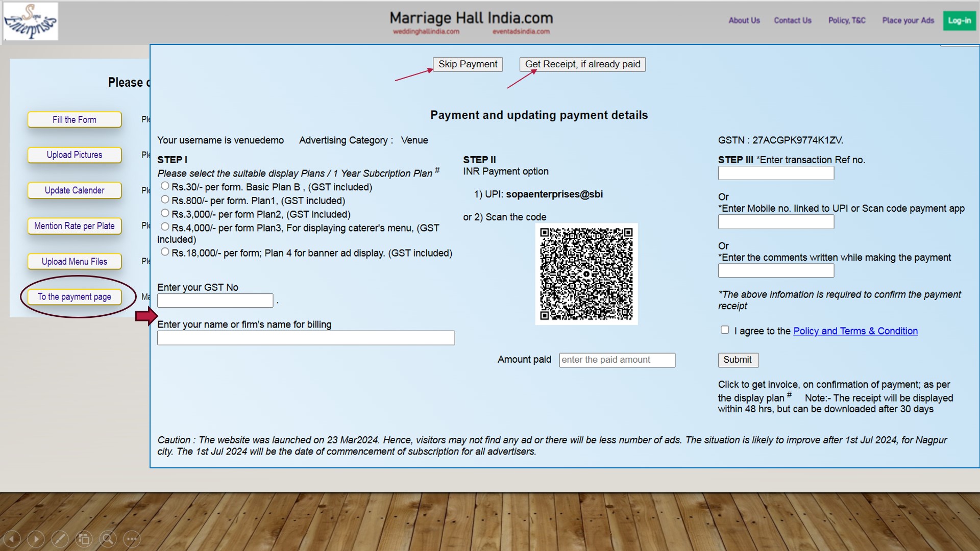Focus the transaction Ref no. field
980x551 pixels.
[x=776, y=173]
